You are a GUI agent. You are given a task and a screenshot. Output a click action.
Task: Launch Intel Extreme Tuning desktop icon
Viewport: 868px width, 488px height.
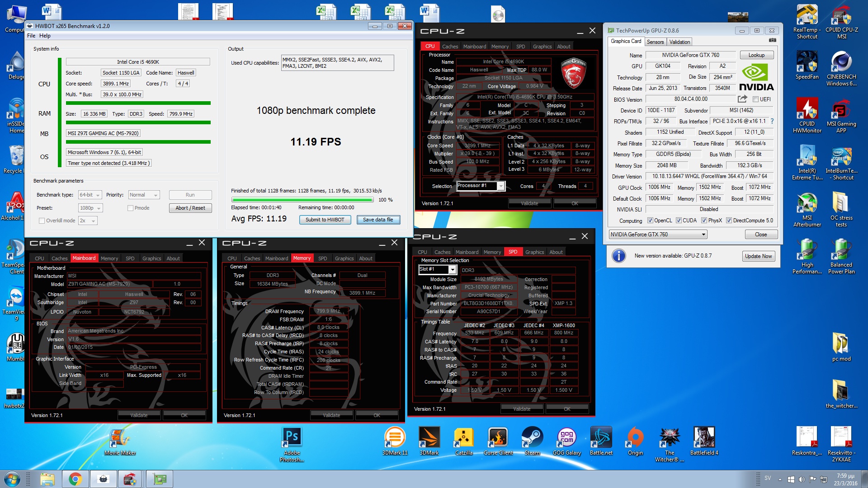tap(807, 162)
